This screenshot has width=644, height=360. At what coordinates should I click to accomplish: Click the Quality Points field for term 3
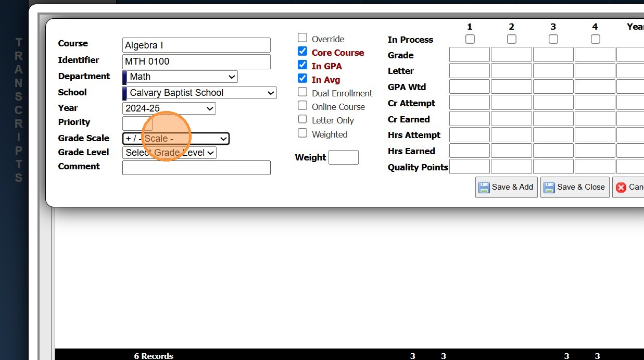pos(553,167)
